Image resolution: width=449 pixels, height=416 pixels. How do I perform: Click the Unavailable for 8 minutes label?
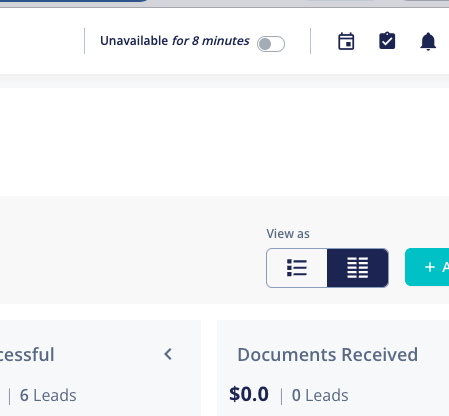[x=175, y=41]
